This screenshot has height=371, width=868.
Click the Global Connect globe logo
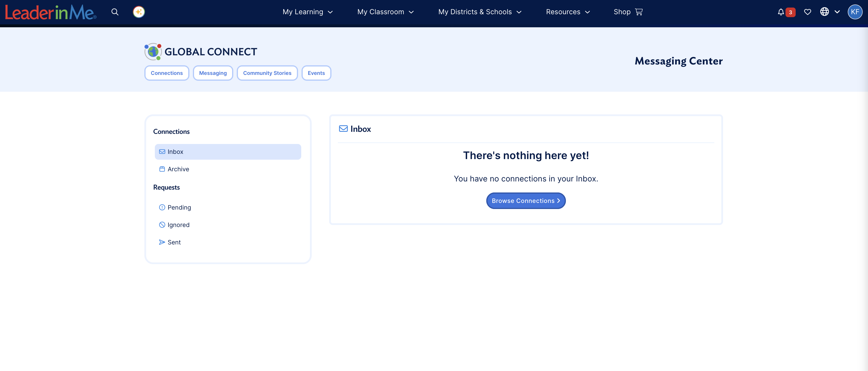153,51
